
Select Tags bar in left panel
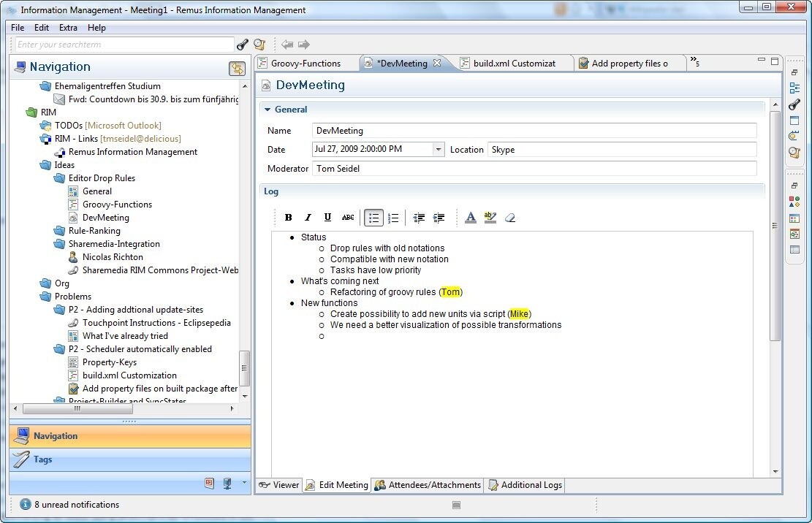130,459
